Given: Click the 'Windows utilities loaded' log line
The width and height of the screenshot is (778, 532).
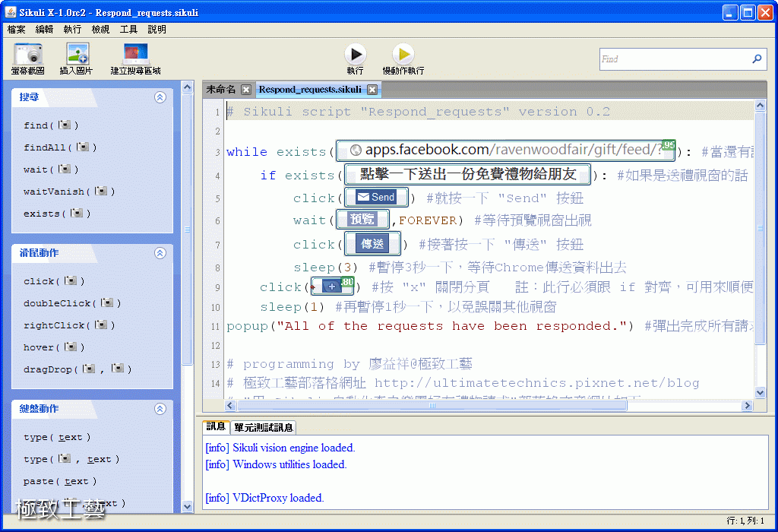Looking at the screenshot, I should [x=277, y=464].
